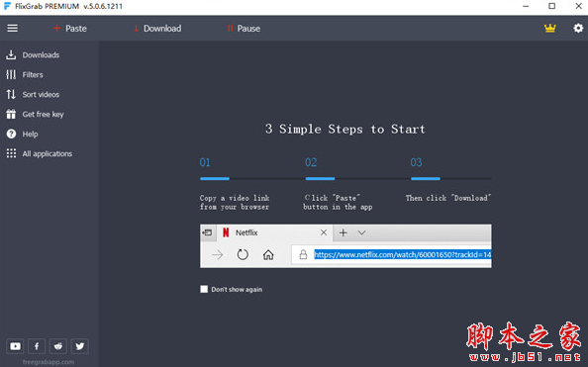Image resolution: width=588 pixels, height=367 pixels.
Task: Click Get free key
Action: coord(35,115)
